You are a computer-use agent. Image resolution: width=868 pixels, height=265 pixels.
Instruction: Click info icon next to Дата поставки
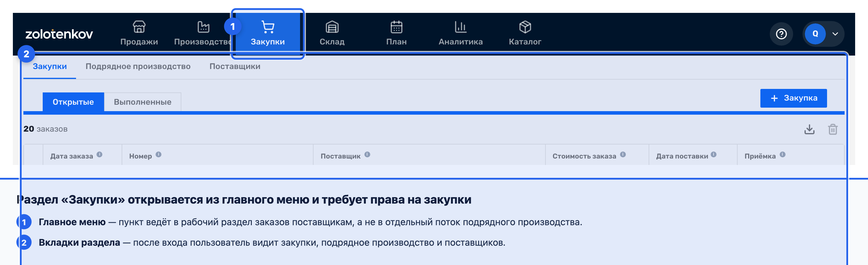713,154
